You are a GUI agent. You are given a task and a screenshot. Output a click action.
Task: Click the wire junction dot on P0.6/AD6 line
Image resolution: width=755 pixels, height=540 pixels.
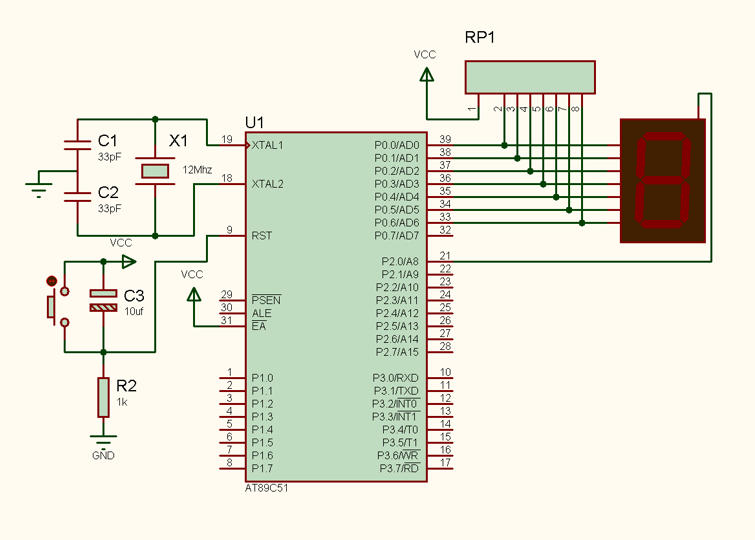coord(582,223)
